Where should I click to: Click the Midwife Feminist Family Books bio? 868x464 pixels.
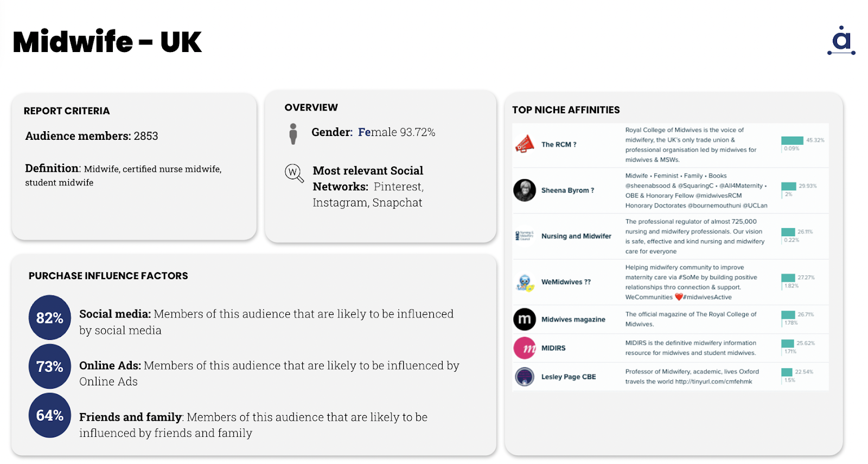696,191
